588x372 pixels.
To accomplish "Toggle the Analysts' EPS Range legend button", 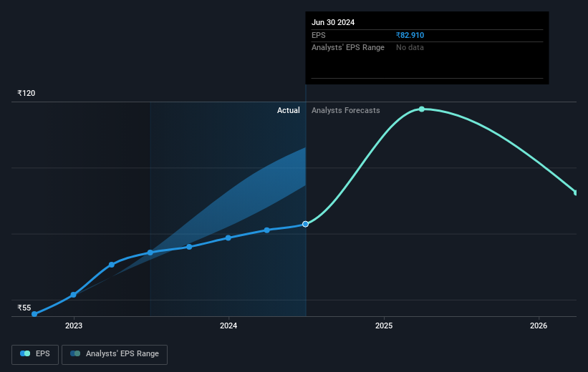I will (x=115, y=354).
